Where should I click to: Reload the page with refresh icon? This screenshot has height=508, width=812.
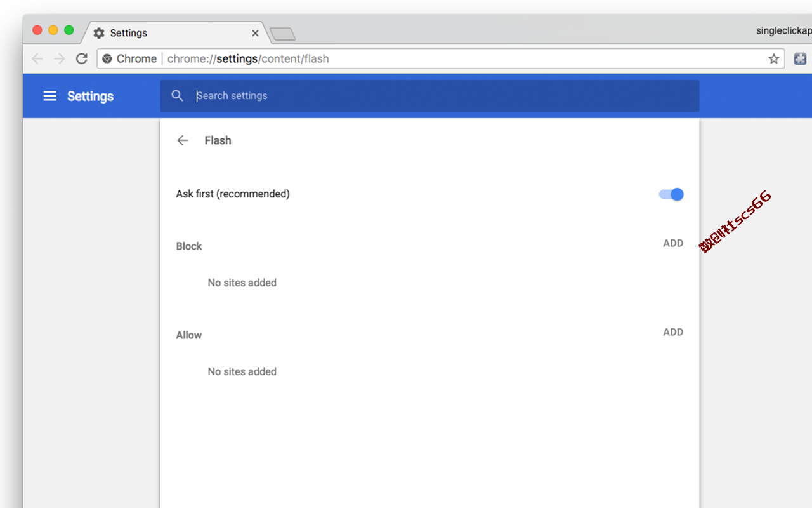(82, 58)
